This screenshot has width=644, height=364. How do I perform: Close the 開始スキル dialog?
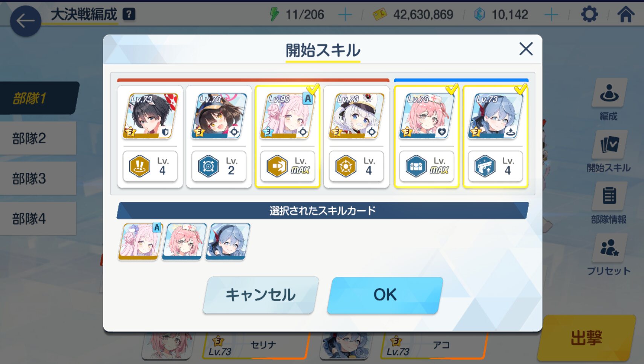point(526,49)
